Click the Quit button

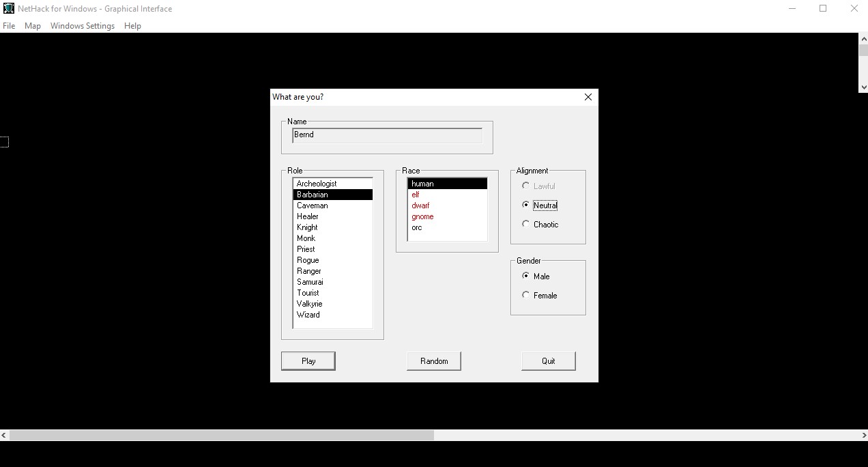[x=549, y=361]
